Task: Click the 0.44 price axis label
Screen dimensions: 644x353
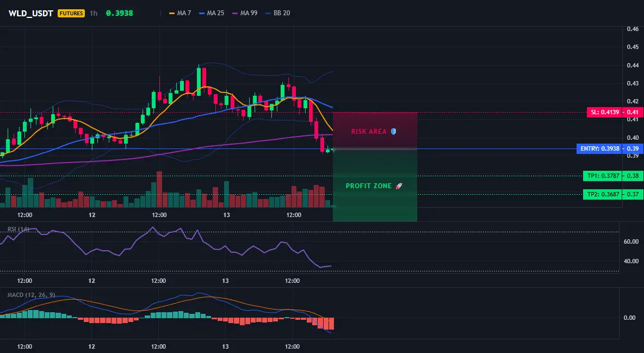Action: tap(633, 65)
